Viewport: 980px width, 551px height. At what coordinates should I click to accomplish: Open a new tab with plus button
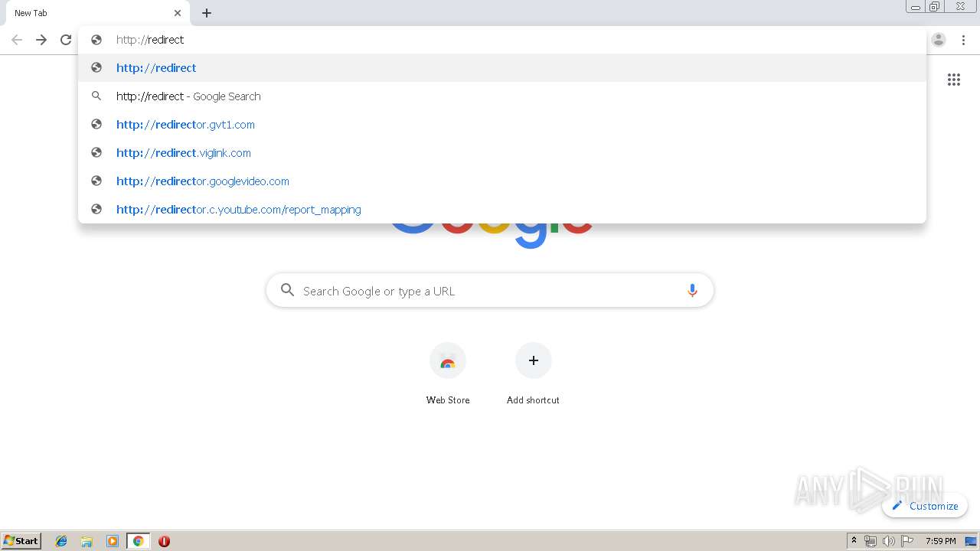click(207, 13)
